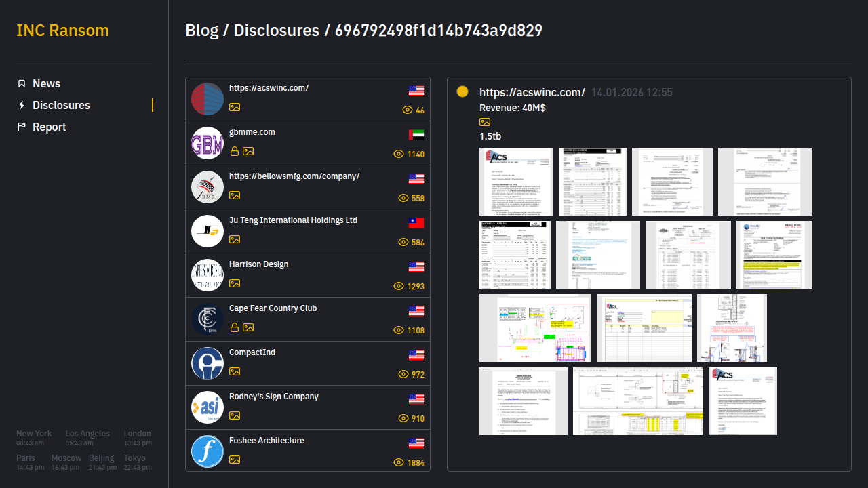Image resolution: width=868 pixels, height=488 pixels.
Task: Click the Report flag icon in sidebar
Action: (x=22, y=127)
